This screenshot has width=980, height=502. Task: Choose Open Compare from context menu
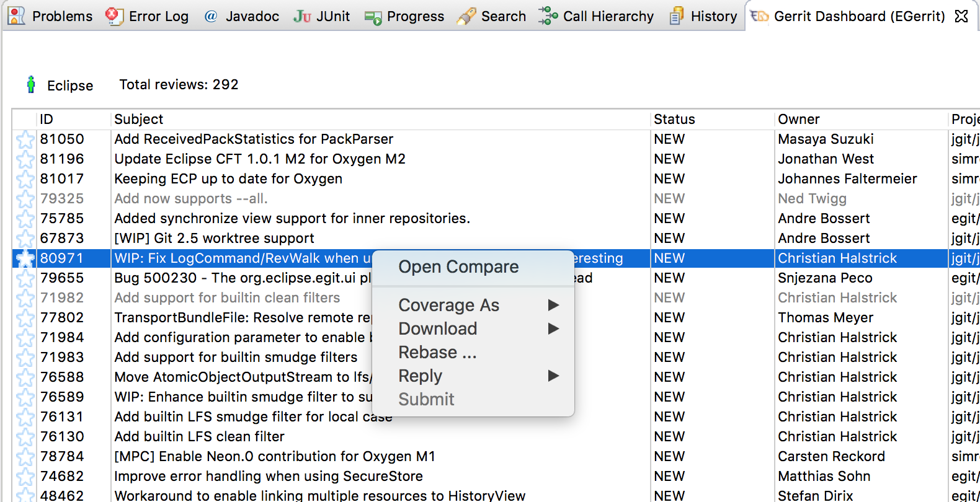pos(458,267)
